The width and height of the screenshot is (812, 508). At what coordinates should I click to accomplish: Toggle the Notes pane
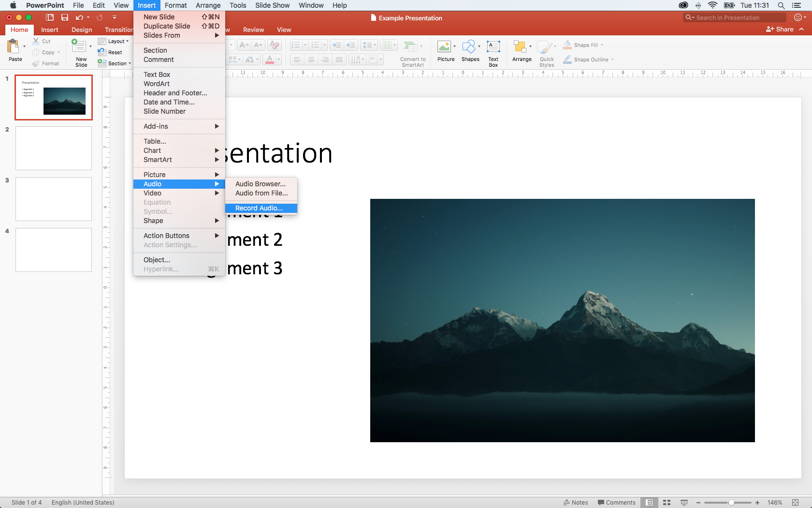(x=575, y=503)
